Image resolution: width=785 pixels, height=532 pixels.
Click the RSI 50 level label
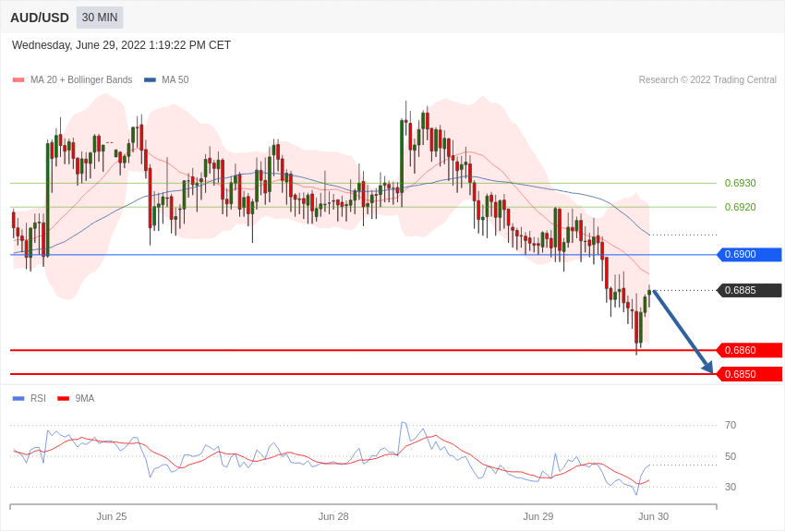(x=731, y=456)
